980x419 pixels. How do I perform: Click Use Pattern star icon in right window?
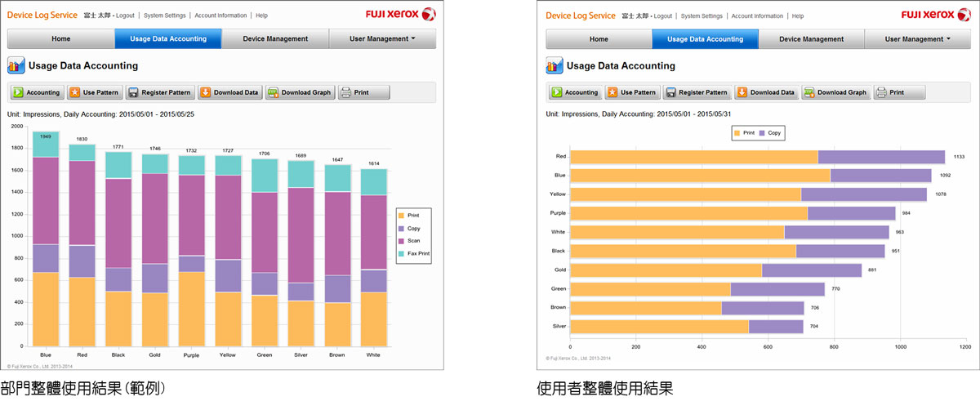pyautogui.click(x=612, y=92)
